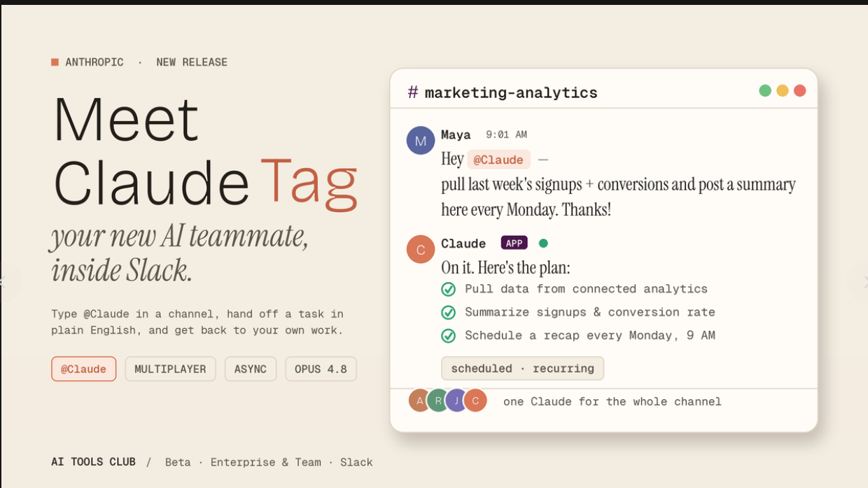
Task: Click the yellow window control dot
Action: pyautogui.click(x=783, y=90)
